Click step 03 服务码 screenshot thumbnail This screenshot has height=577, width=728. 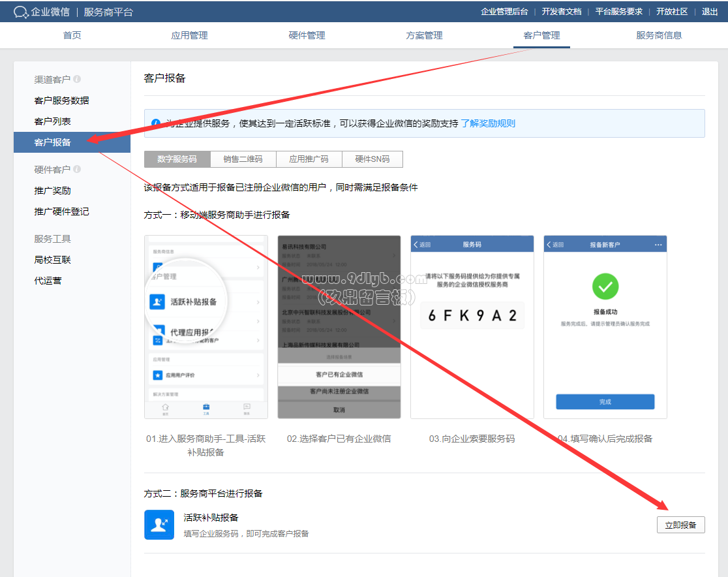[x=472, y=327]
